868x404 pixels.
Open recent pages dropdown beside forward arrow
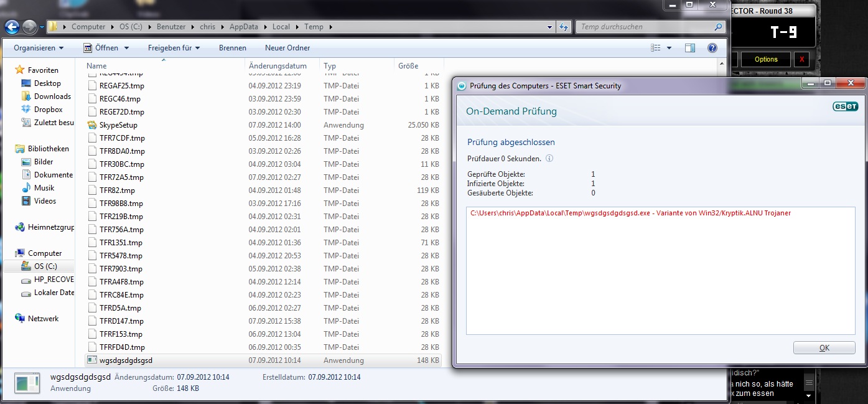42,27
